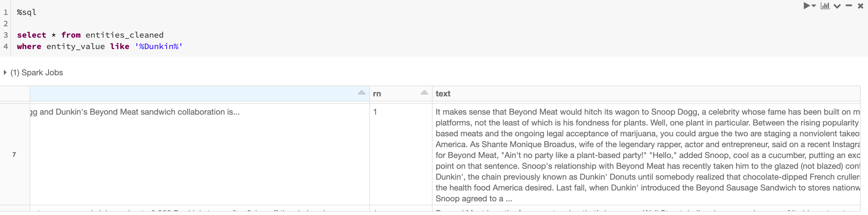Open the cell actions chevron menu
This screenshot has width=868, height=215.
[x=837, y=6]
